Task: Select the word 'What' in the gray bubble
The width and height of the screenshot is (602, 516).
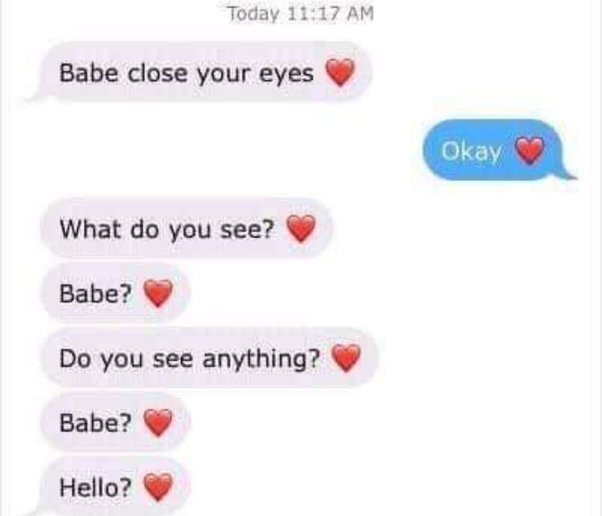Action: [x=90, y=229]
